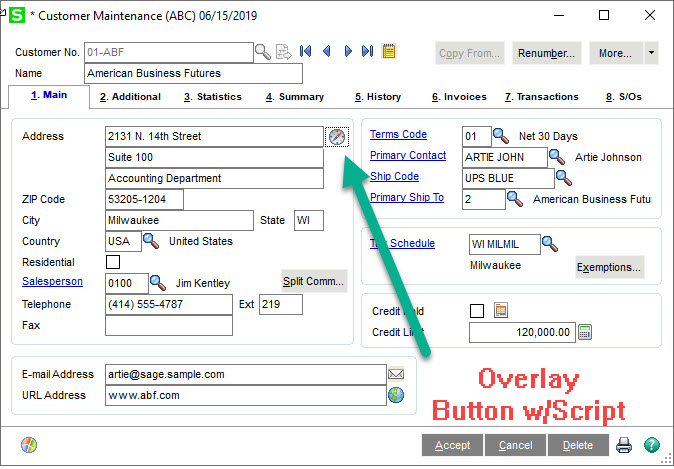The height and width of the screenshot is (469, 674).
Task: Click the Exemptions... button
Action: 610,267
